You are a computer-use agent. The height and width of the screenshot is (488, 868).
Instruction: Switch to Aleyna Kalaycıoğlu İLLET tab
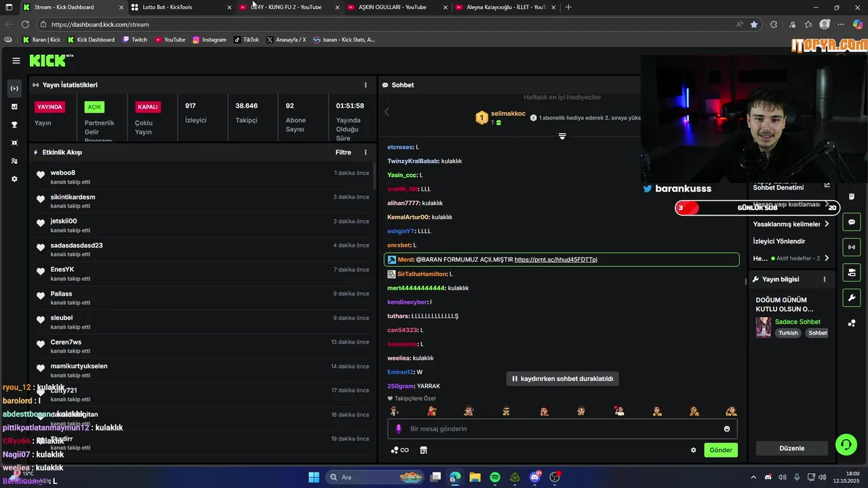pos(506,7)
